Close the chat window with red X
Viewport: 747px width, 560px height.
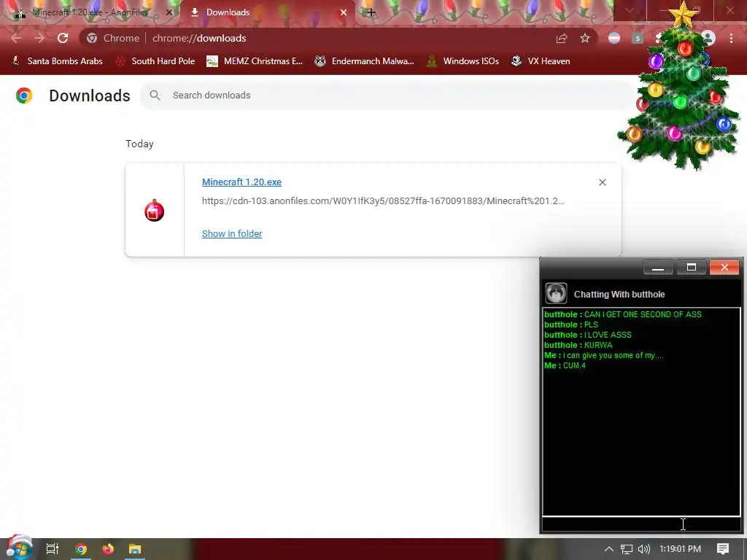(x=724, y=268)
